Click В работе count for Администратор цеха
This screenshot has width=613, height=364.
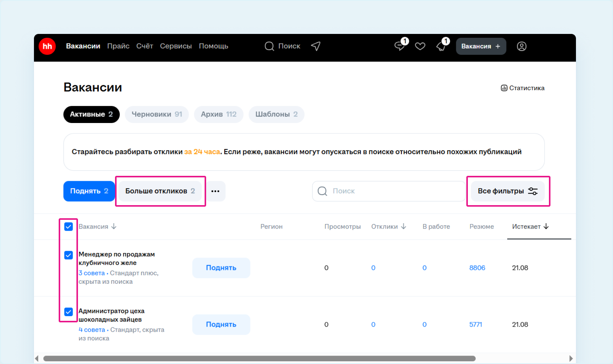[425, 325]
